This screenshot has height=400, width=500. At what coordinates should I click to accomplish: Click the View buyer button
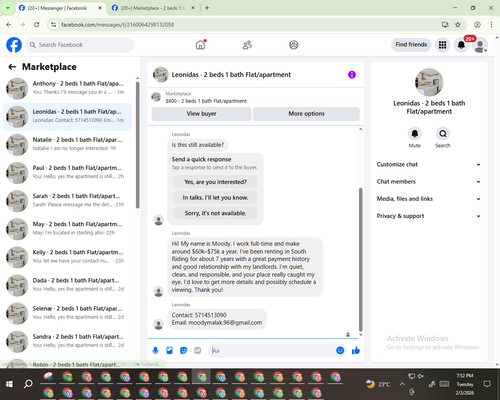[201, 114]
